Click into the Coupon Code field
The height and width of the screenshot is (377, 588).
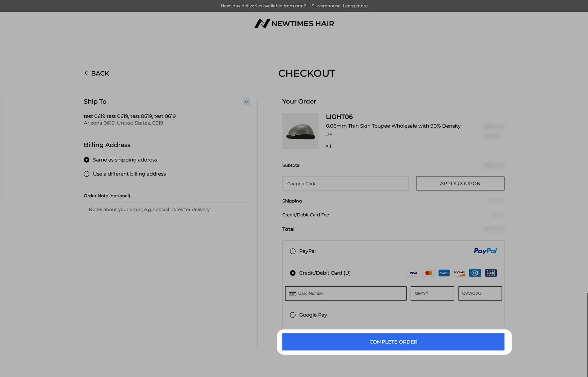[x=345, y=184]
